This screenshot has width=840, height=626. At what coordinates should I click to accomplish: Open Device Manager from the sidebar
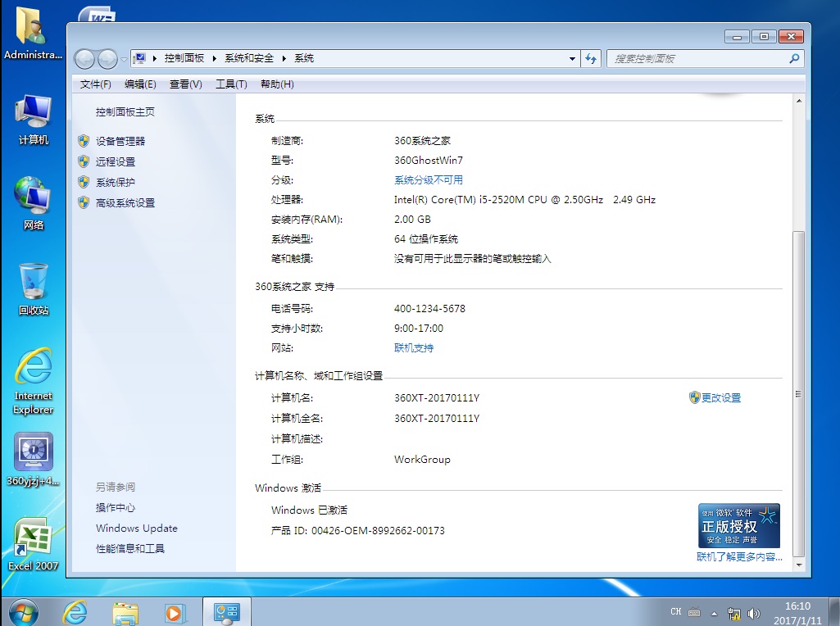(120, 141)
